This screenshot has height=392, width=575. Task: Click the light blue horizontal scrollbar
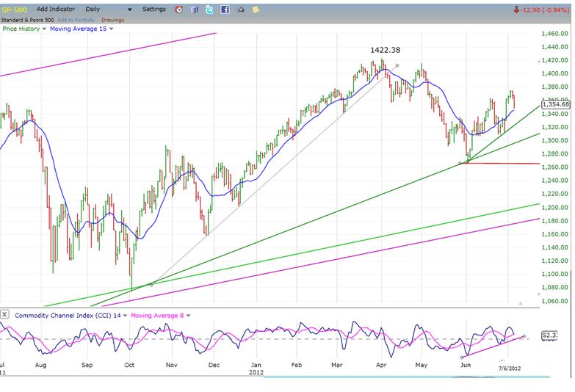coord(406,377)
